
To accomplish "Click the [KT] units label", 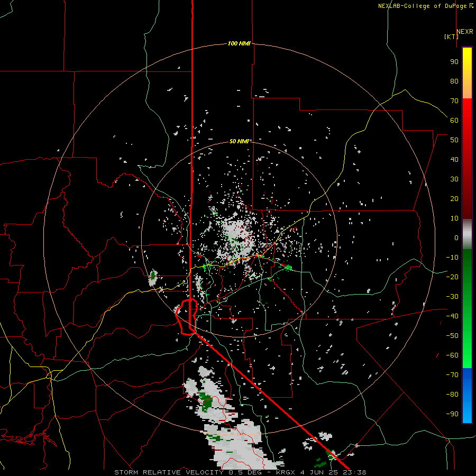I will coord(451,36).
